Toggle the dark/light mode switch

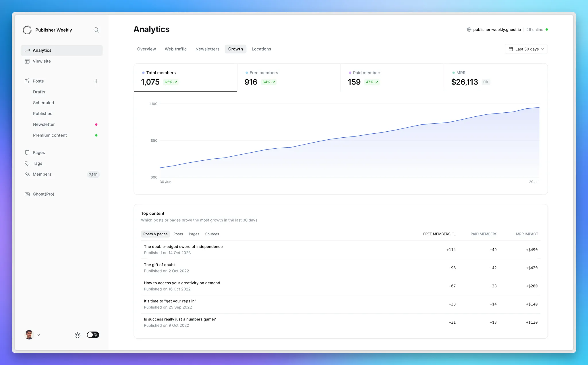pyautogui.click(x=93, y=335)
